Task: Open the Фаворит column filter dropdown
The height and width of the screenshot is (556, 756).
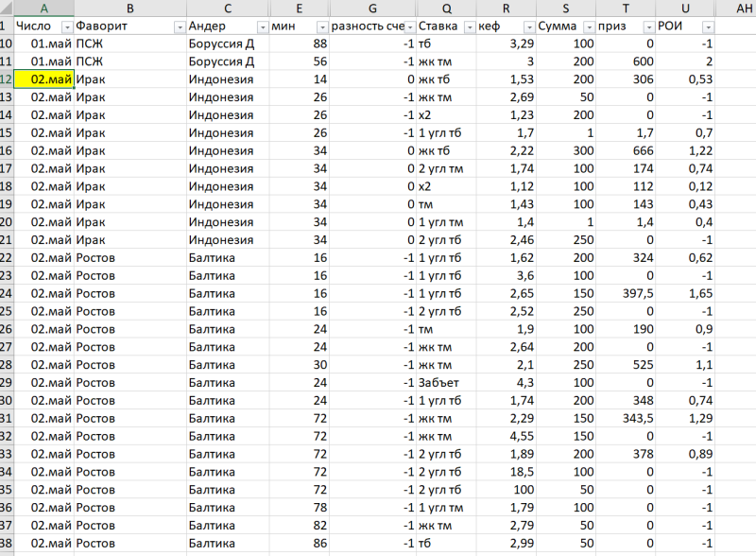Action: click(179, 27)
